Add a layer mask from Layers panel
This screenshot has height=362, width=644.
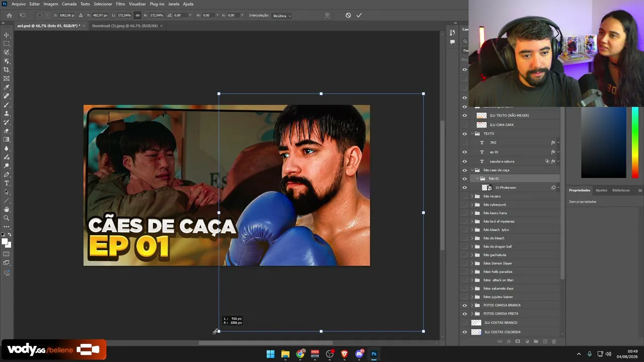click(518, 342)
